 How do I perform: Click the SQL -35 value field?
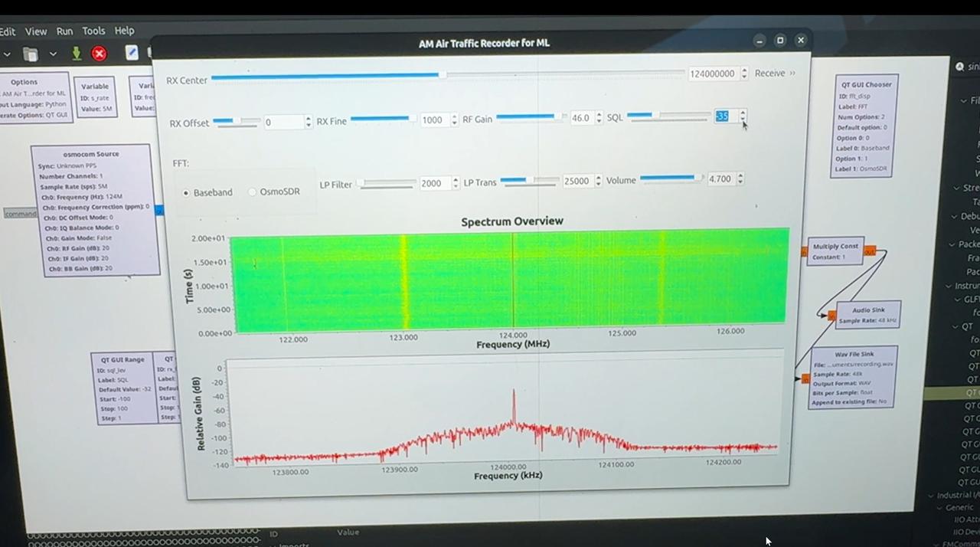pyautogui.click(x=726, y=116)
